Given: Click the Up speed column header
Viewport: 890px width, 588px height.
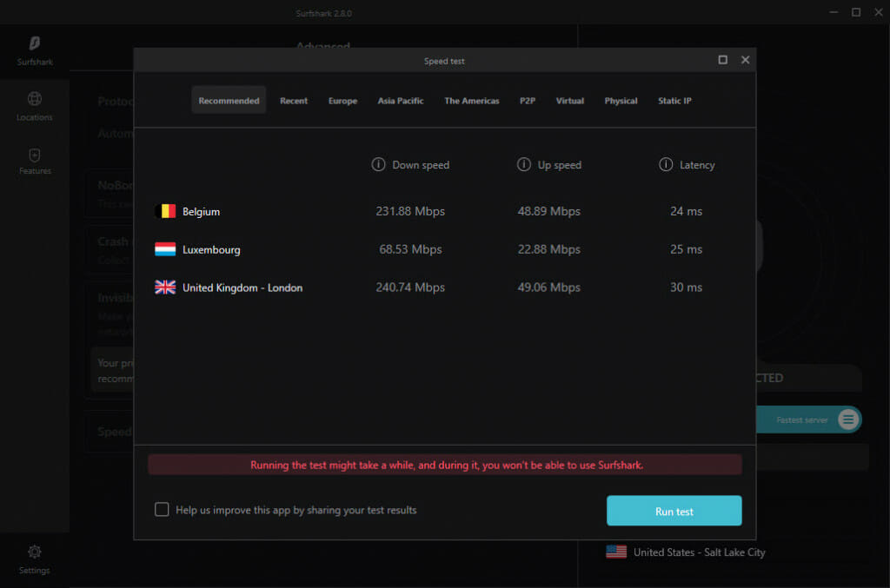Looking at the screenshot, I should pyautogui.click(x=560, y=165).
